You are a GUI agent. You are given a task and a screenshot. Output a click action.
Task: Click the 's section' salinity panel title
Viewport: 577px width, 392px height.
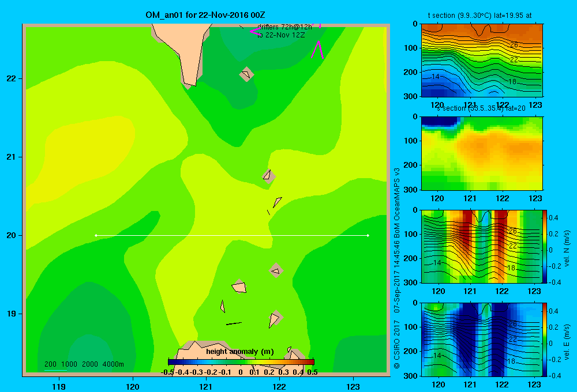coord(481,108)
